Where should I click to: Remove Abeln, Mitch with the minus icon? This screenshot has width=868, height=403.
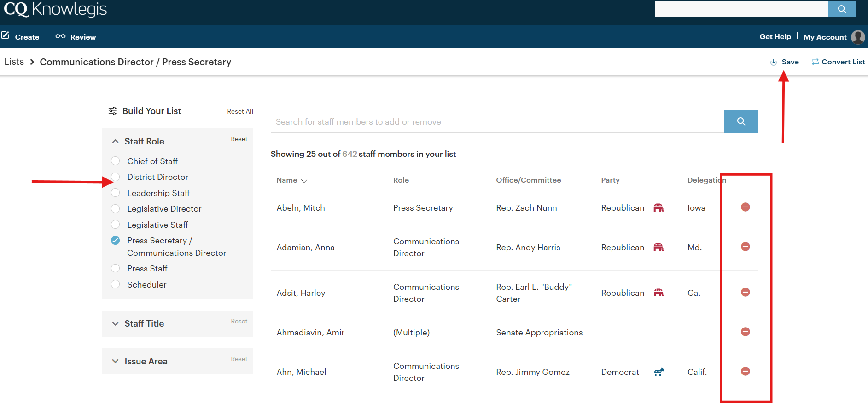coord(745,207)
